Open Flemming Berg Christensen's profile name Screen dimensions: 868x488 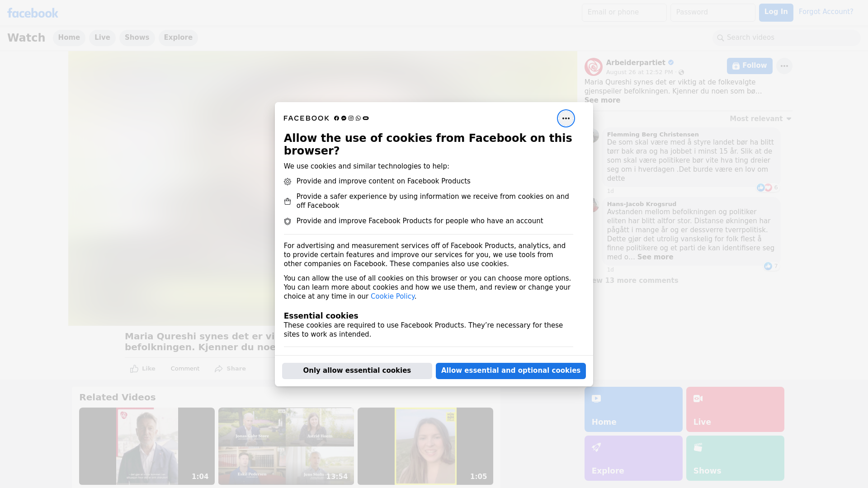click(652, 135)
